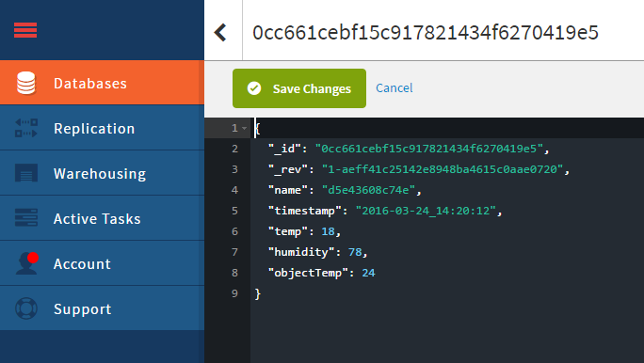Click the humidity value 78

pyautogui.click(x=355, y=252)
